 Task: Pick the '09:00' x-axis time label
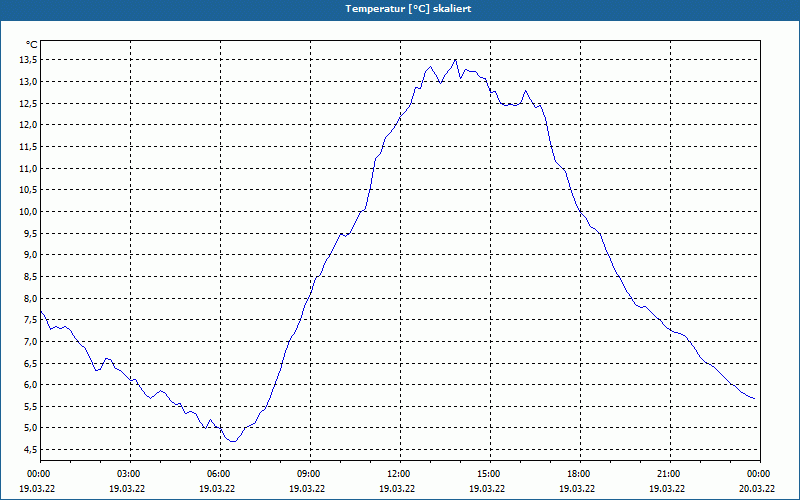pyautogui.click(x=308, y=474)
